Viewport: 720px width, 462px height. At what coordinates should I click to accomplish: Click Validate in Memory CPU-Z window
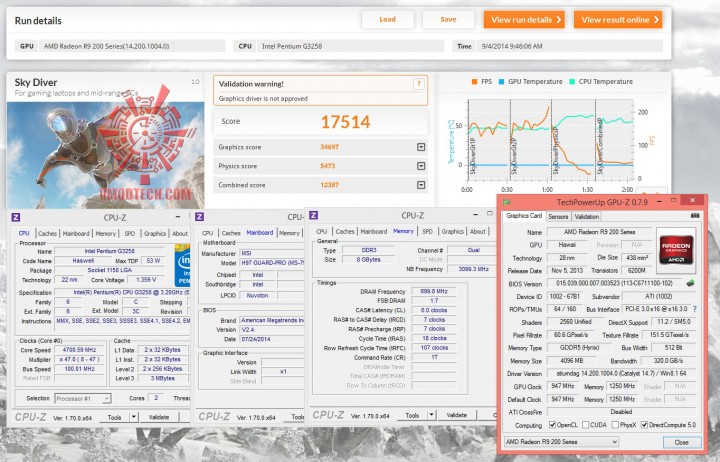[x=456, y=415]
